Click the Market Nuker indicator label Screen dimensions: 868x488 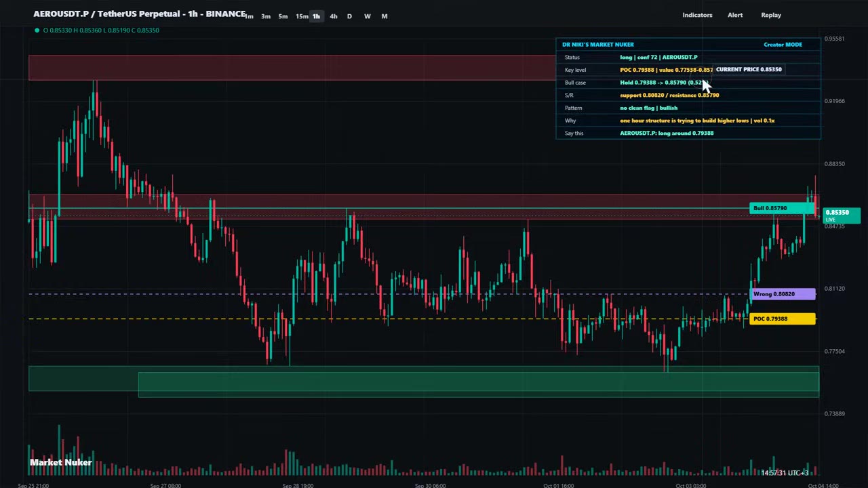tap(61, 462)
